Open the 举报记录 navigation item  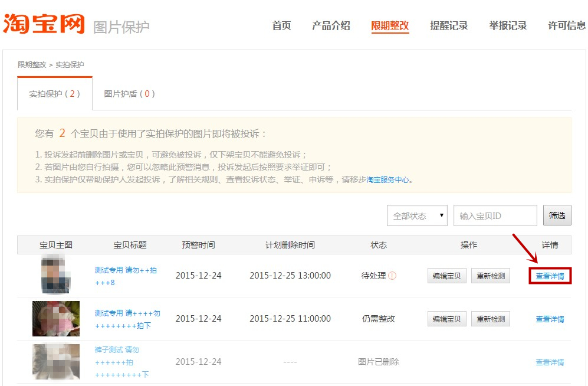click(508, 25)
